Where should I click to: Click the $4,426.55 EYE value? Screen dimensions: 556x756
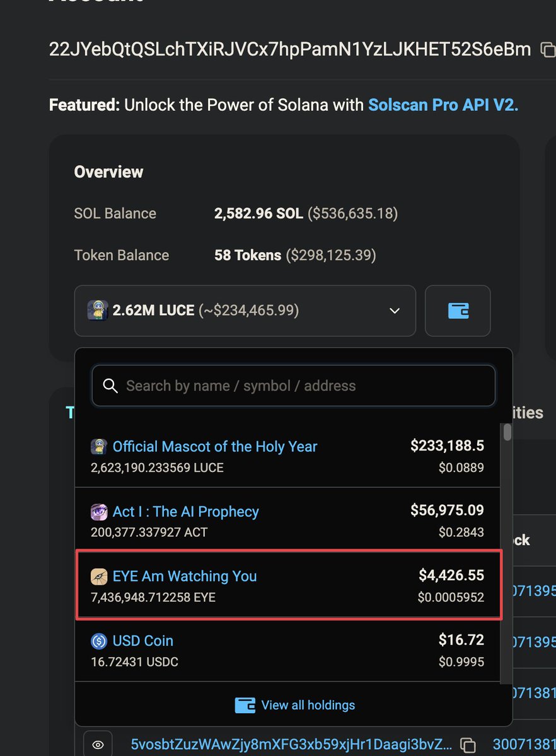[451, 575]
